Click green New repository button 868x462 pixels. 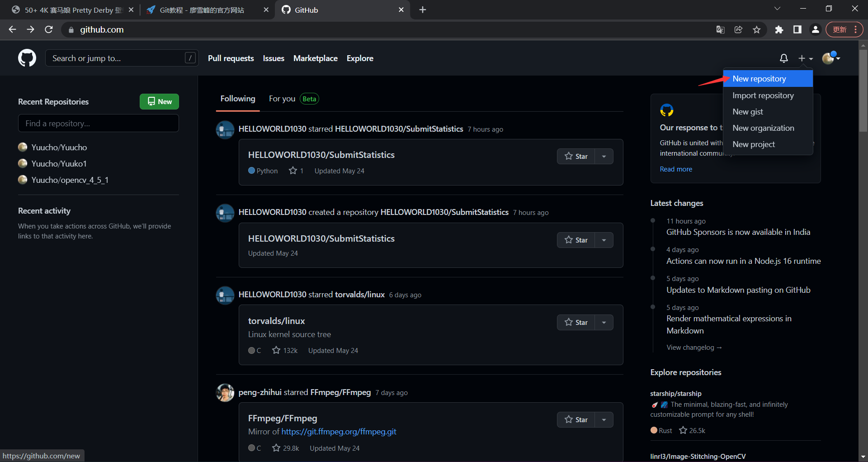159,101
